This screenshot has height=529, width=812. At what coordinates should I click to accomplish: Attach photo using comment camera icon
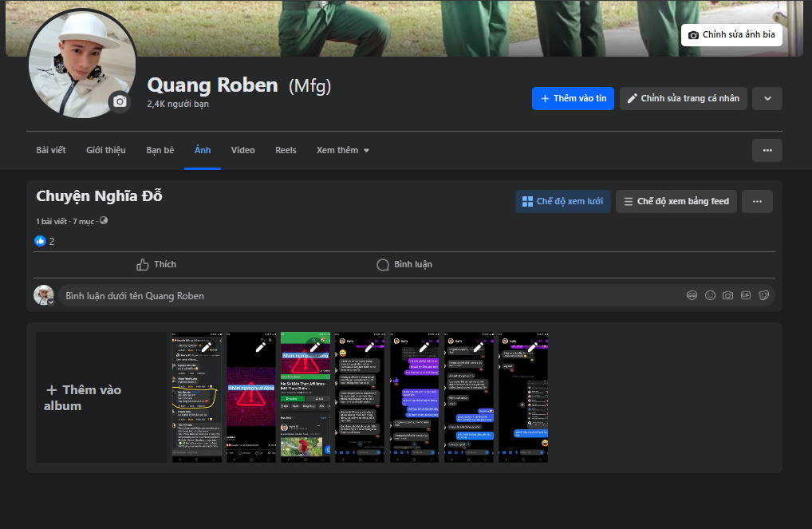pos(727,295)
